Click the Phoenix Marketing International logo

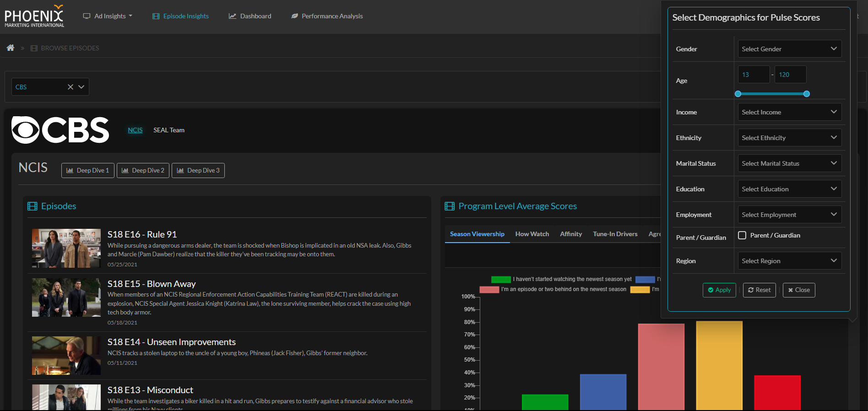[34, 16]
